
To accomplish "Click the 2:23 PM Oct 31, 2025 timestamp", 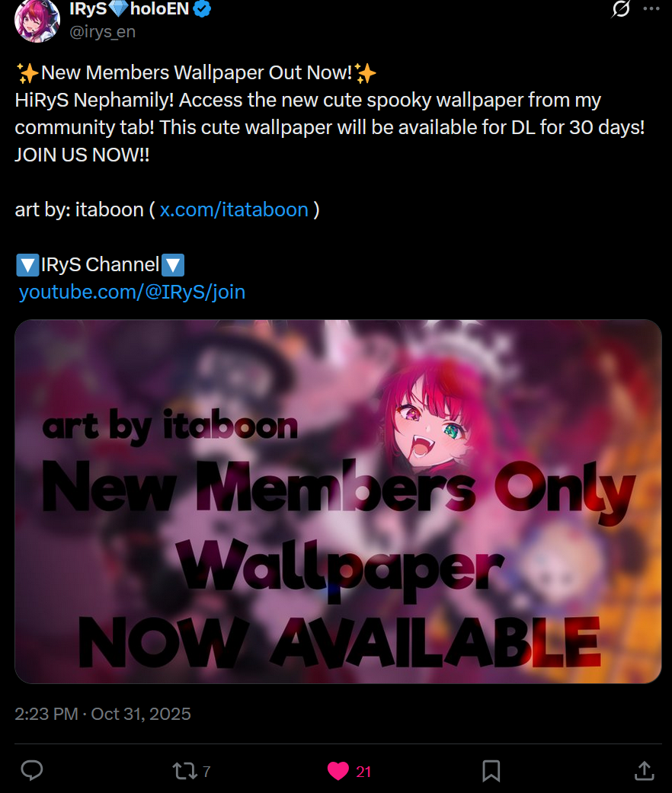I will [x=103, y=714].
